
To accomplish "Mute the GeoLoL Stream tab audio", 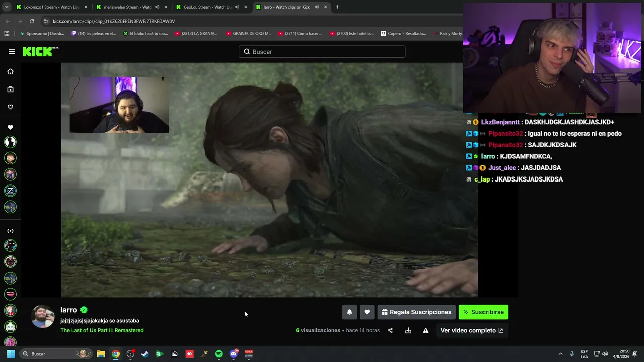I will [x=237, y=7].
